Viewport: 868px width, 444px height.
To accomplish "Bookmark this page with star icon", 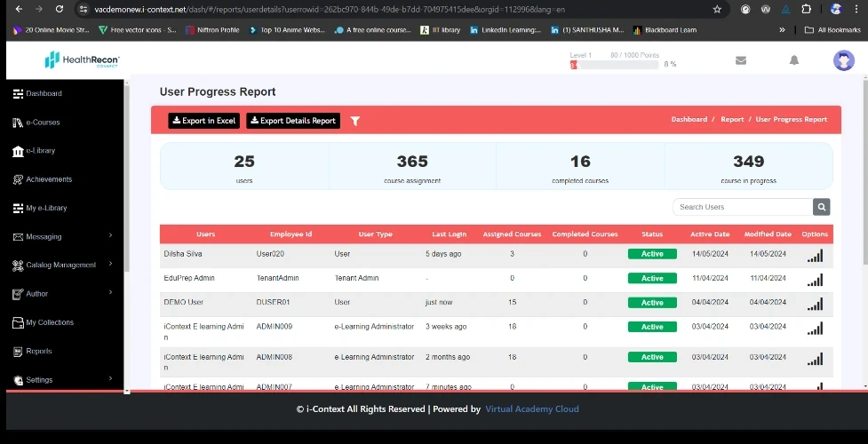I will [717, 10].
